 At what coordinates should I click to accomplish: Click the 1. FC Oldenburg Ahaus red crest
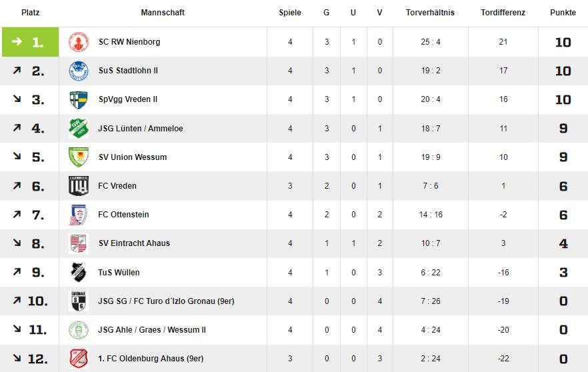point(79,359)
